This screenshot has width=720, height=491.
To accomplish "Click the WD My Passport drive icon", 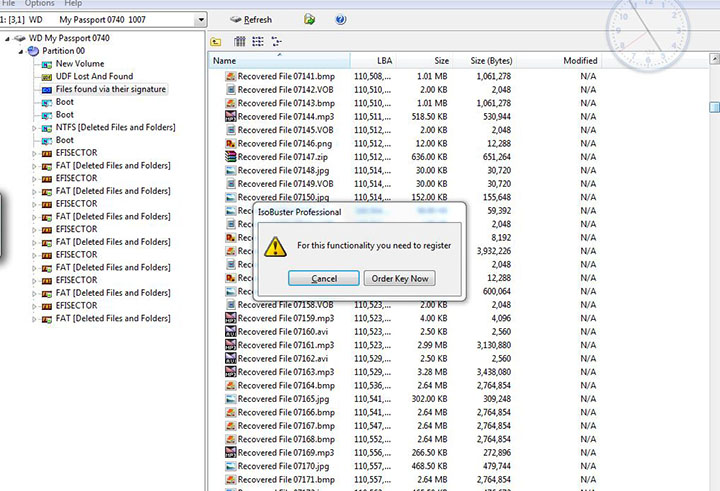I will (x=20, y=38).
